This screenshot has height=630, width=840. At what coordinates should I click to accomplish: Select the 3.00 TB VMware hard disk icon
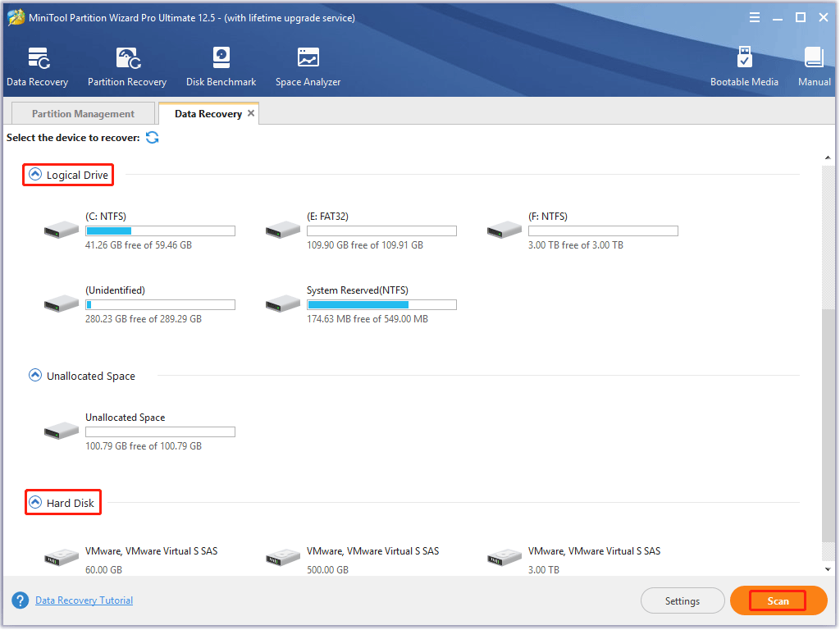(504, 558)
